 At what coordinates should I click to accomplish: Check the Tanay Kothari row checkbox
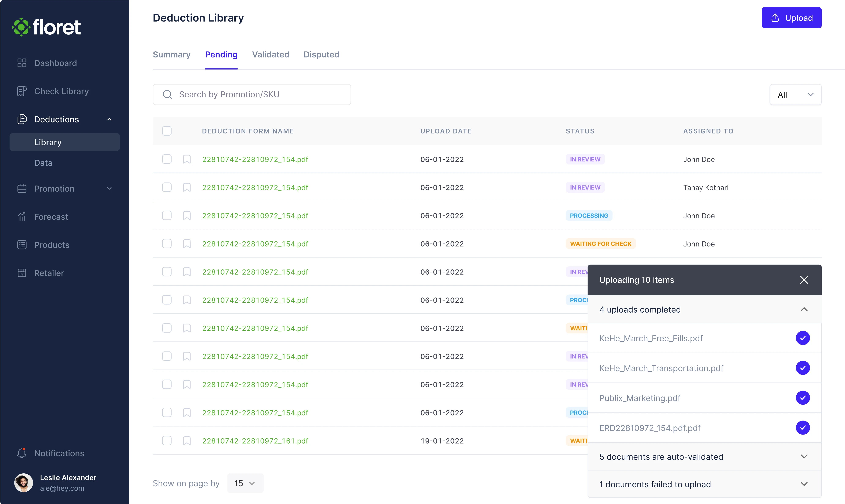click(x=167, y=188)
